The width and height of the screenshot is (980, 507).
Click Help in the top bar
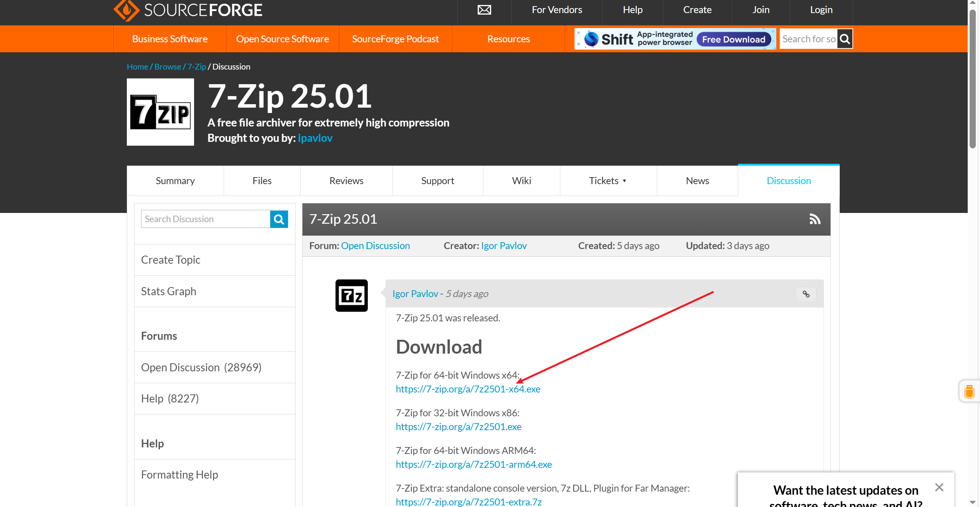pyautogui.click(x=633, y=10)
